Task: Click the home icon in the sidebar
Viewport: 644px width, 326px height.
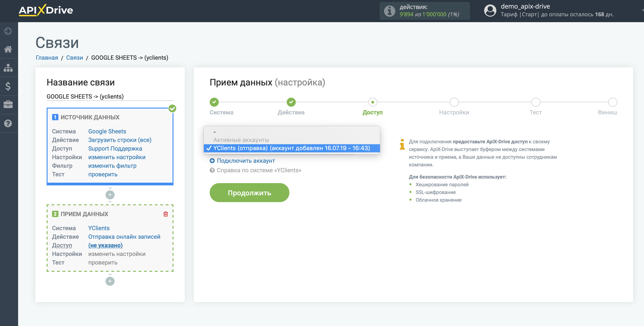Action: click(8, 49)
